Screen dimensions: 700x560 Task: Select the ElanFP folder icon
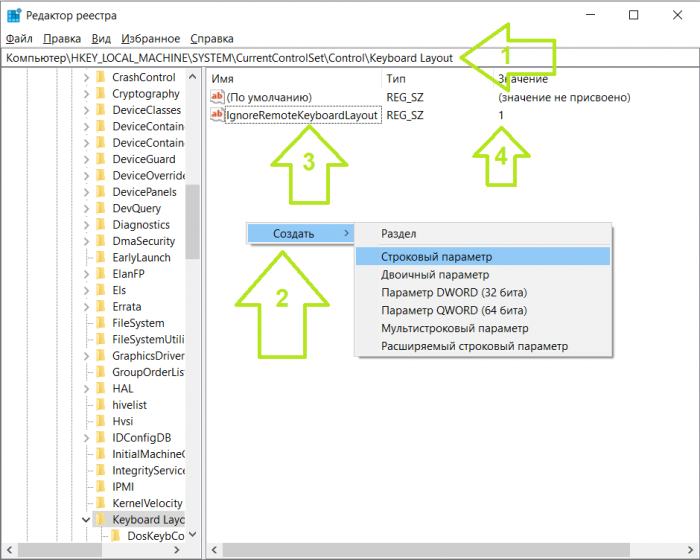pyautogui.click(x=101, y=274)
